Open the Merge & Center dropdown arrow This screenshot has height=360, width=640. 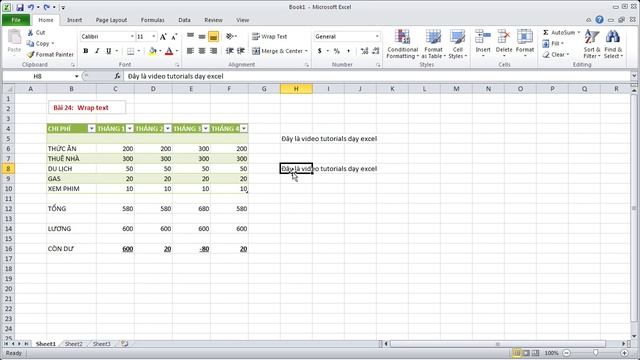pyautogui.click(x=306, y=51)
